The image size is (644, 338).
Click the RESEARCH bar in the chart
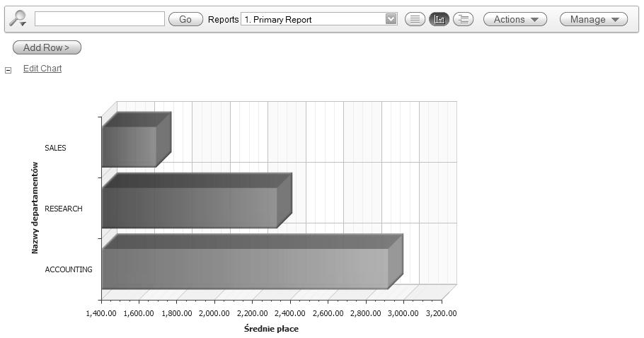(197, 201)
